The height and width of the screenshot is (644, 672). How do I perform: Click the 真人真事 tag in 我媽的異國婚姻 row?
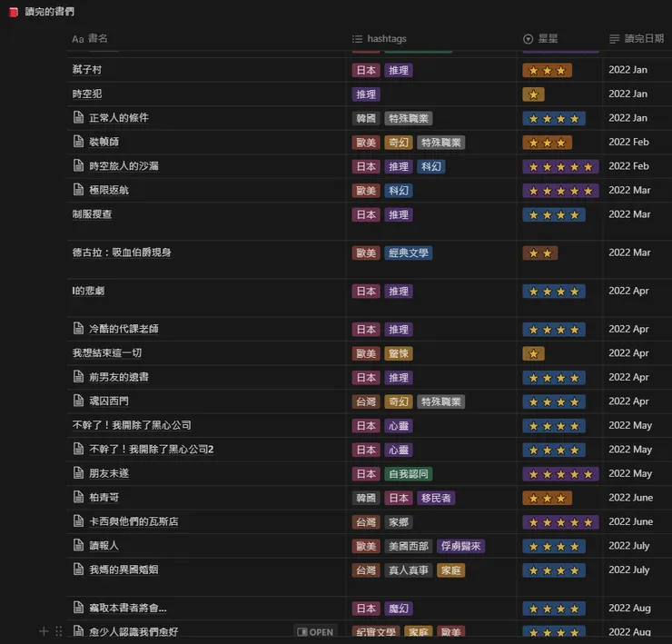coord(409,570)
